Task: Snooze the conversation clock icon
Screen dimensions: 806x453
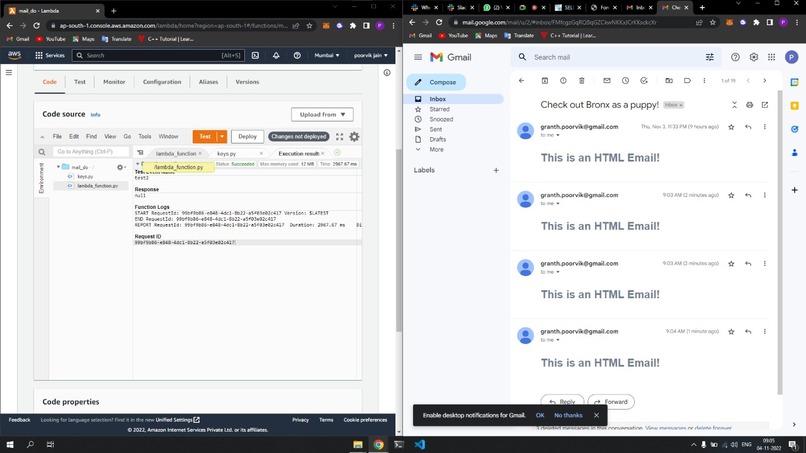Action: [625, 81]
